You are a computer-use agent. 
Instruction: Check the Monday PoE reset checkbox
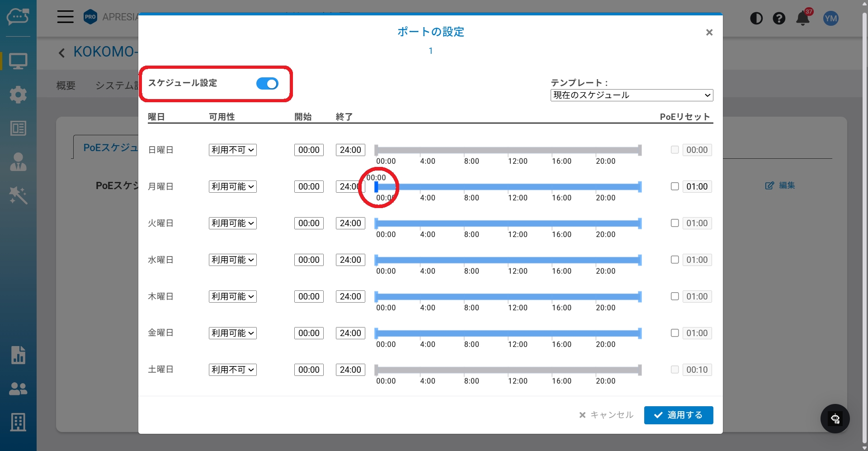tap(675, 186)
